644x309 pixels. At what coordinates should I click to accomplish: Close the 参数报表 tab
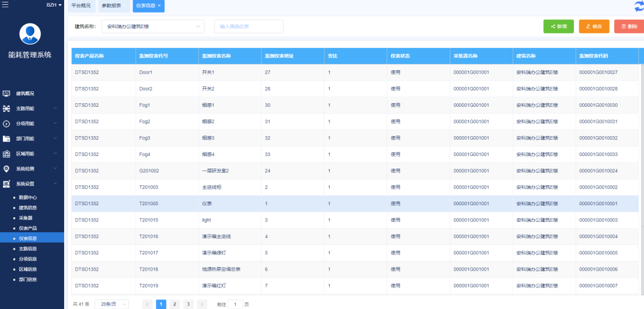pos(125,5)
